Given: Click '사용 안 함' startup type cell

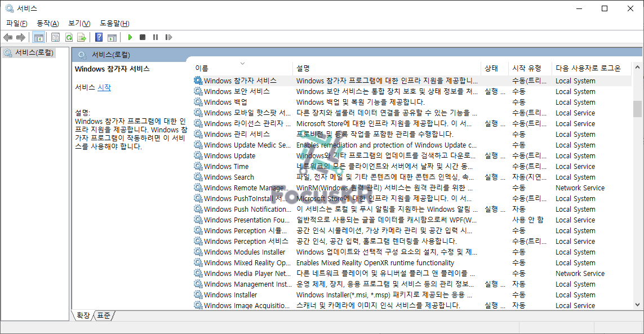Looking at the screenshot, I should tap(528, 220).
